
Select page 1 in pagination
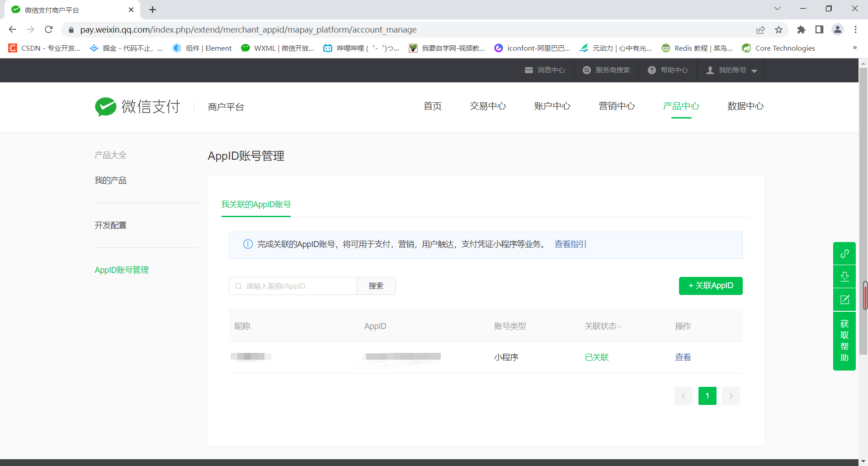[708, 396]
